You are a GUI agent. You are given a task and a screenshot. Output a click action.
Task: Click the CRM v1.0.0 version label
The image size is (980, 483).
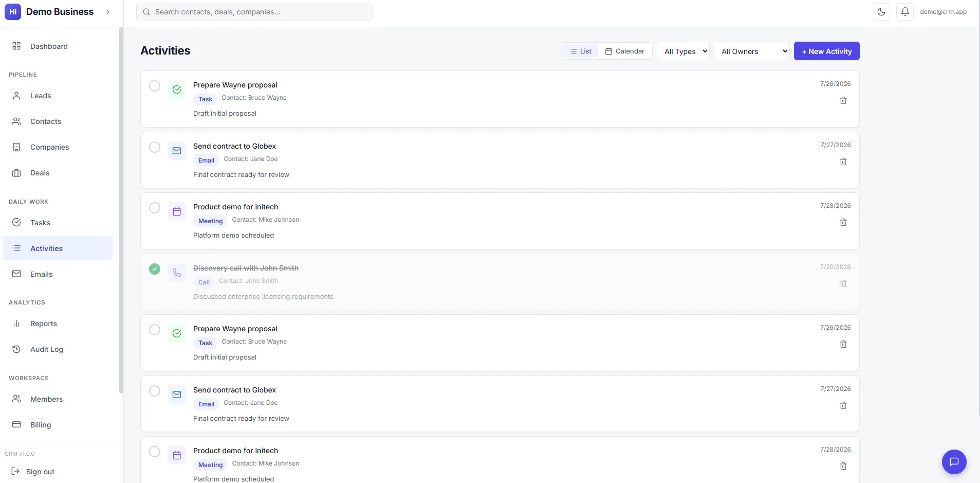tap(20, 454)
